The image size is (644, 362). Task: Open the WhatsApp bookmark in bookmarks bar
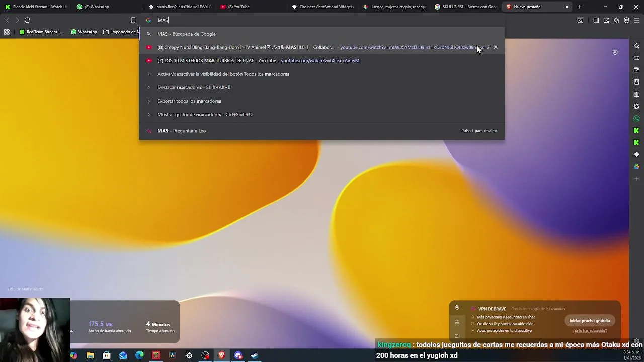[x=84, y=32]
